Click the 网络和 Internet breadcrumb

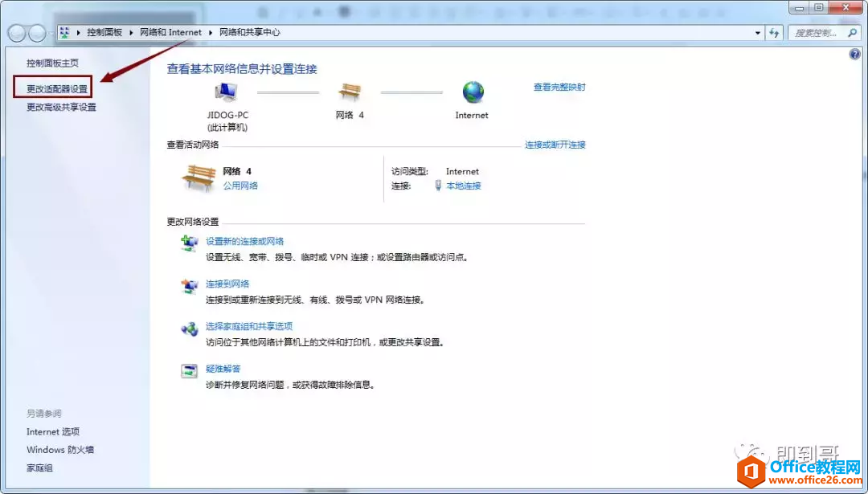pyautogui.click(x=170, y=33)
